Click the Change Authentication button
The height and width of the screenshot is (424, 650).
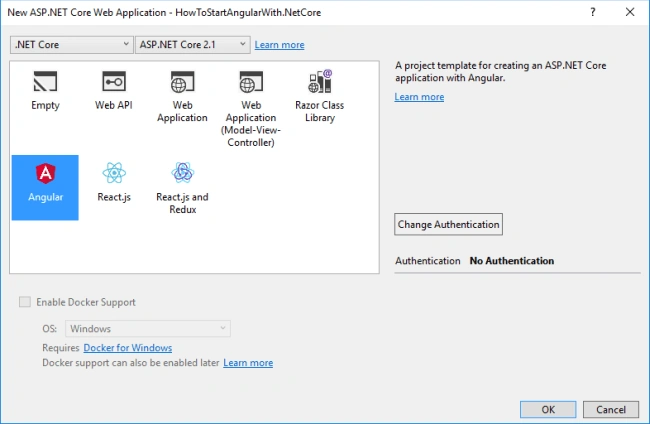(x=449, y=224)
